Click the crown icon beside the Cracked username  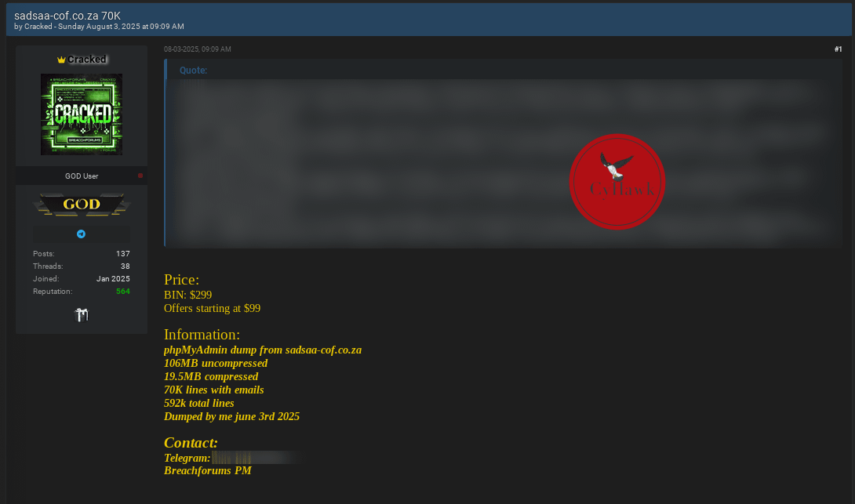click(61, 60)
